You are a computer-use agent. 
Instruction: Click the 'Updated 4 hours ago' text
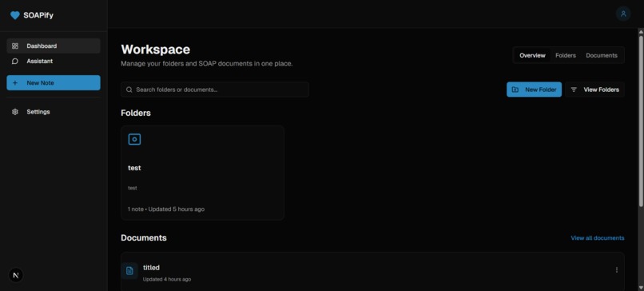pyautogui.click(x=167, y=280)
